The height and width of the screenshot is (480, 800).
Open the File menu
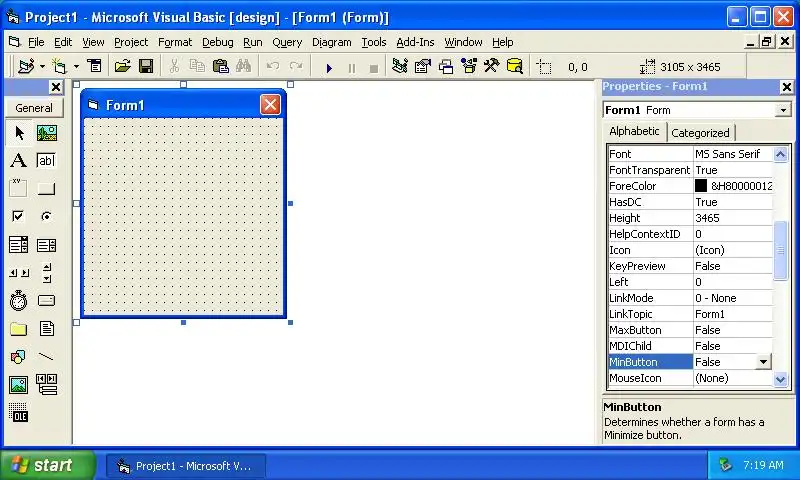(36, 42)
